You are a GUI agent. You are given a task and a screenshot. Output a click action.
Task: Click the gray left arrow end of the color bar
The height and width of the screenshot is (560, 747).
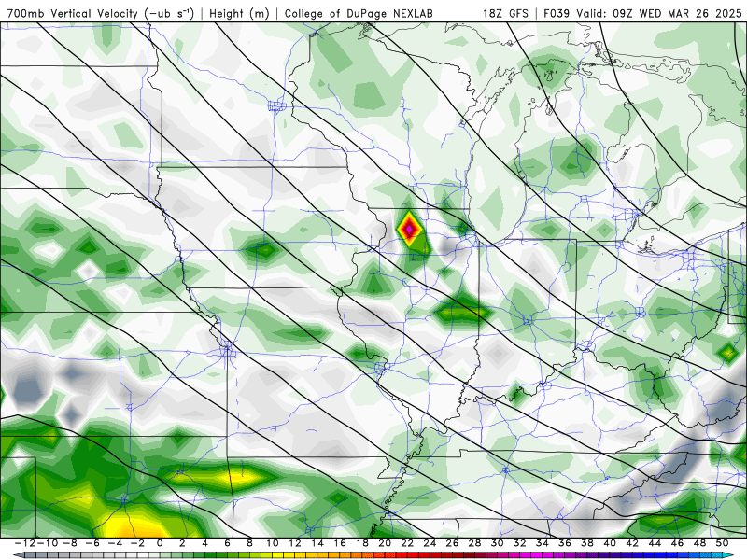click(18, 555)
